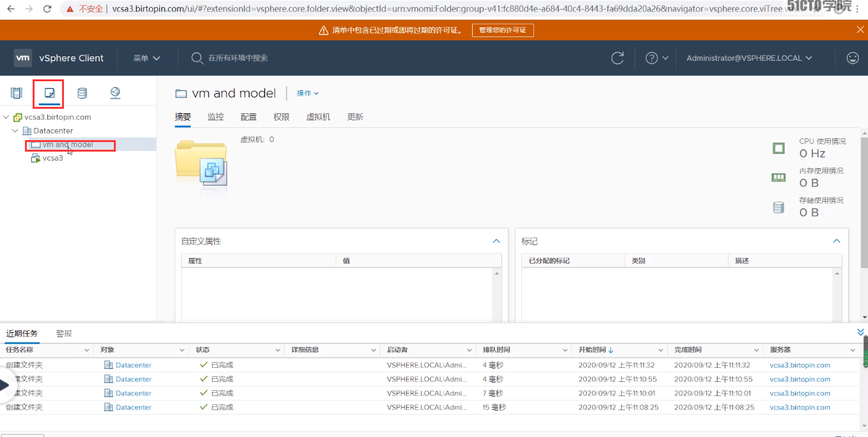This screenshot has height=437, width=868.
Task: Collapse the Datacenter tree node
Action: 15,131
